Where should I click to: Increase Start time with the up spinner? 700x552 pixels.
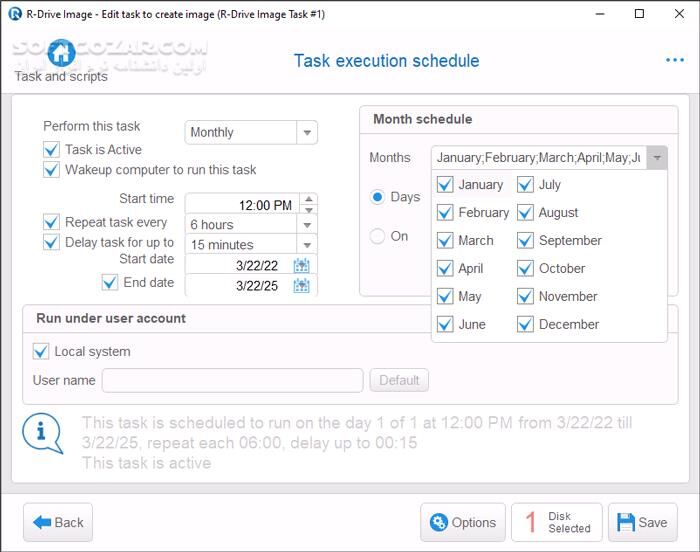(308, 200)
